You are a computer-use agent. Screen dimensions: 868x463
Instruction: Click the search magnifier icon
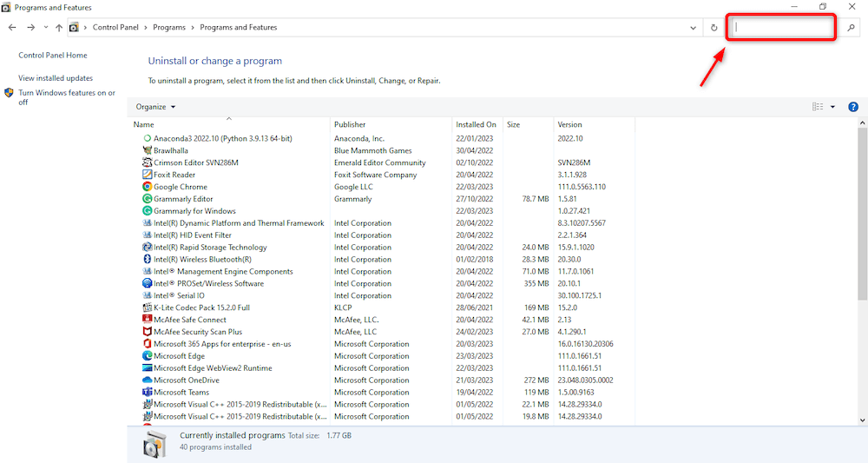pyautogui.click(x=851, y=28)
